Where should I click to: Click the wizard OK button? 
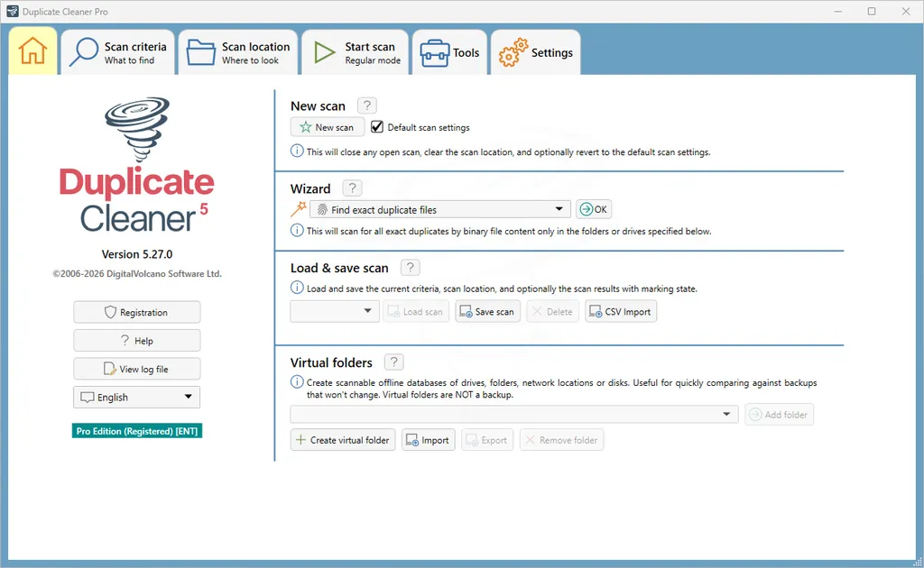594,209
